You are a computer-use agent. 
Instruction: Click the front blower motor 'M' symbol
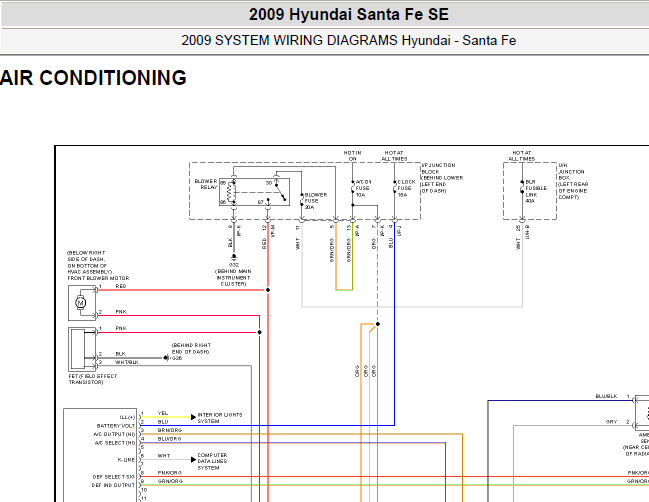(81, 303)
